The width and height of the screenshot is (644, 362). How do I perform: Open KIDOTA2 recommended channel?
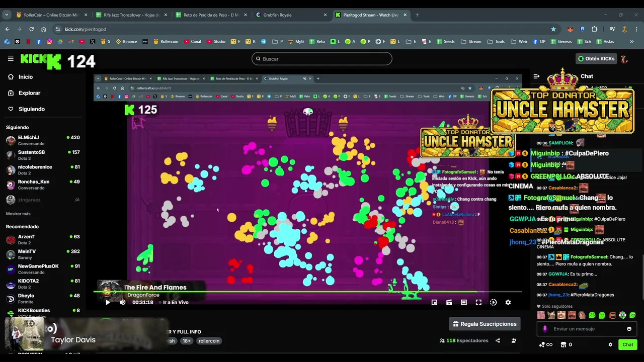coord(43,284)
